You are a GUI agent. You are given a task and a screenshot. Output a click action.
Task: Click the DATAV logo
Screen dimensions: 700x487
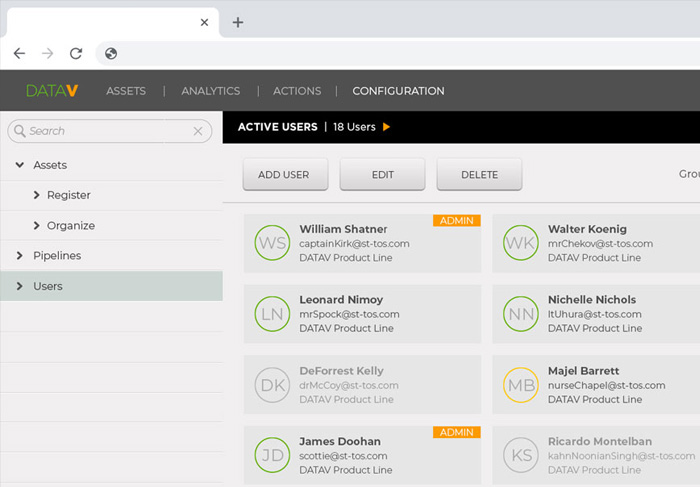click(52, 91)
